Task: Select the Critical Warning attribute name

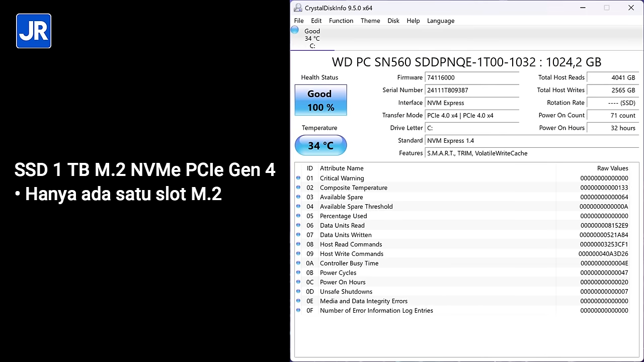Action: (x=342, y=178)
